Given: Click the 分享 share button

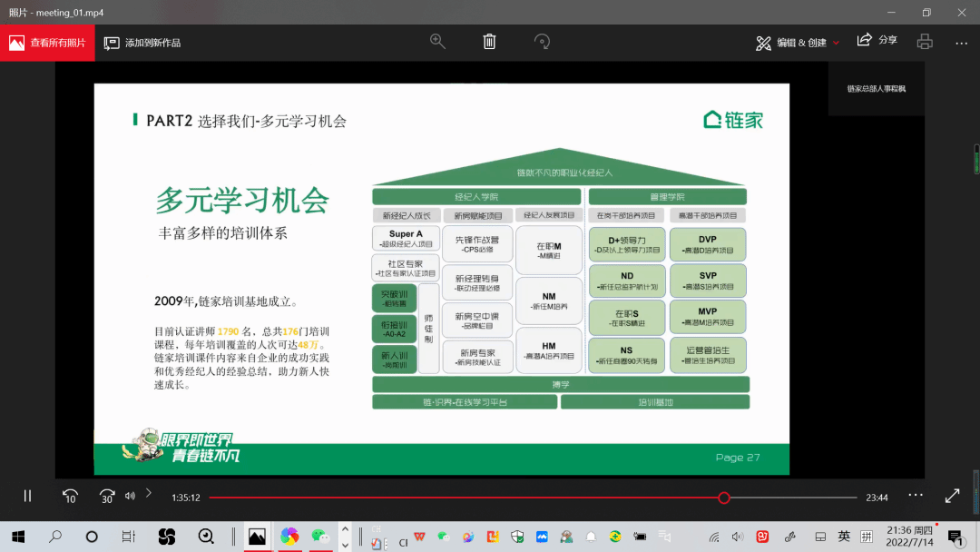Looking at the screenshot, I should 877,41.
